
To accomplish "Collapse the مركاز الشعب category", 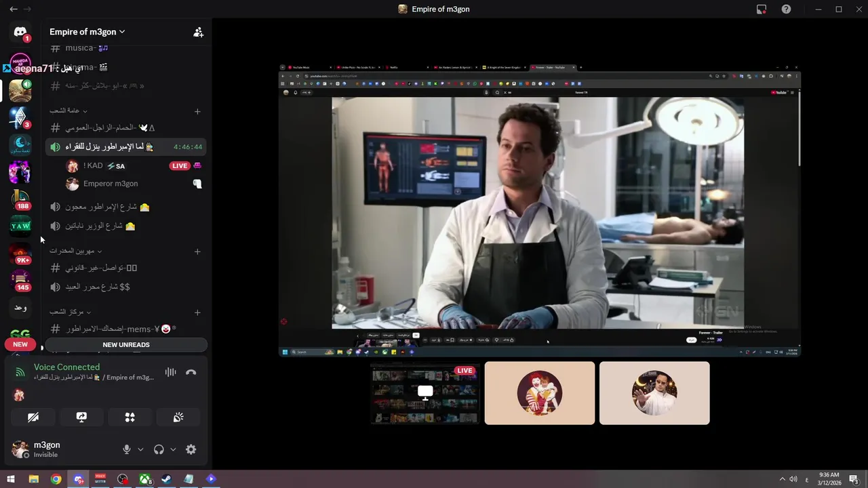I will pyautogui.click(x=70, y=312).
